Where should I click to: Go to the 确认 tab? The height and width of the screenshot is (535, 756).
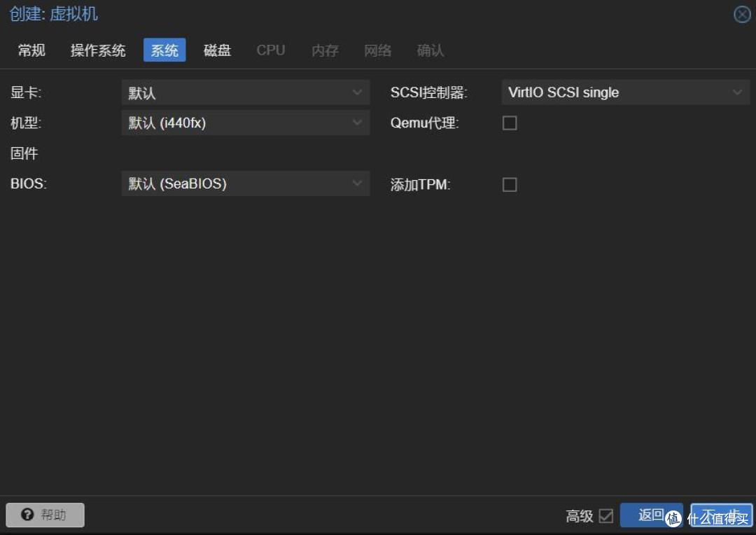pyautogui.click(x=430, y=50)
